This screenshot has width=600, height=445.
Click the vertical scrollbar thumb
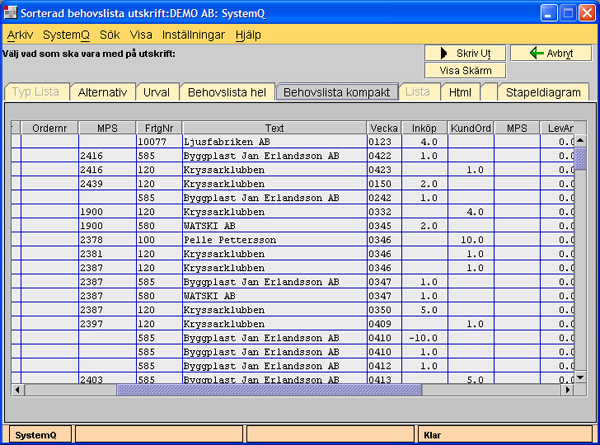[580, 159]
